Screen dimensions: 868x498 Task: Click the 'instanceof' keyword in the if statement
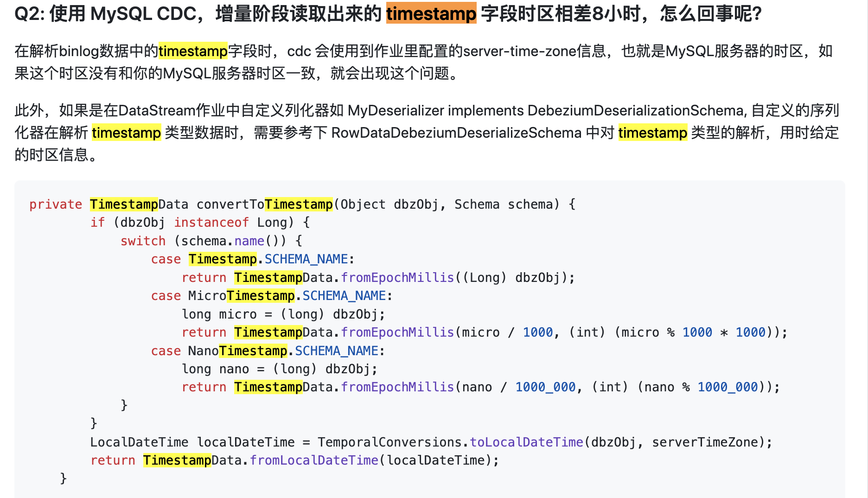click(211, 223)
